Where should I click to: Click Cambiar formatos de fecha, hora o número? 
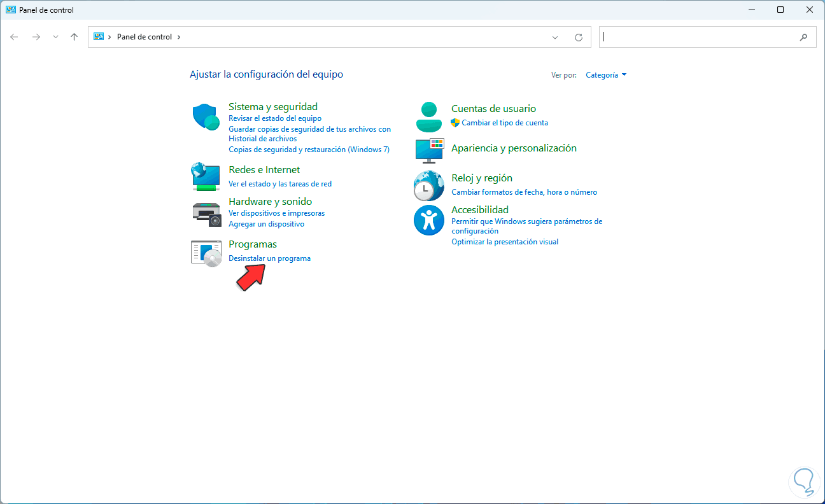point(524,192)
